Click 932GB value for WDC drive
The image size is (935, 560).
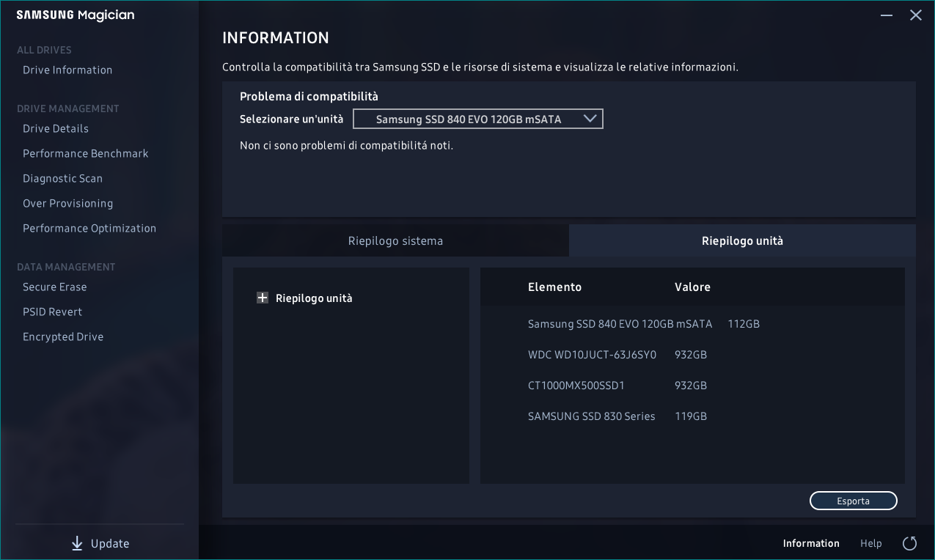(x=691, y=354)
